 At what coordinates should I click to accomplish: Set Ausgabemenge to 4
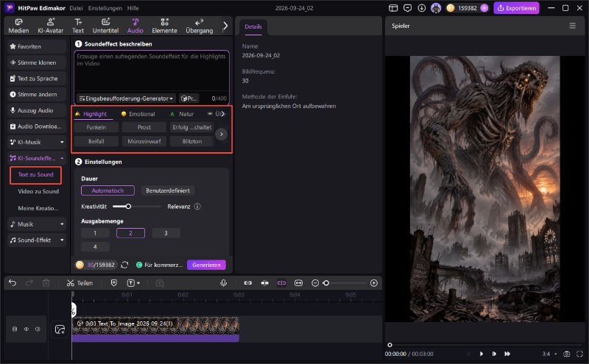95,246
